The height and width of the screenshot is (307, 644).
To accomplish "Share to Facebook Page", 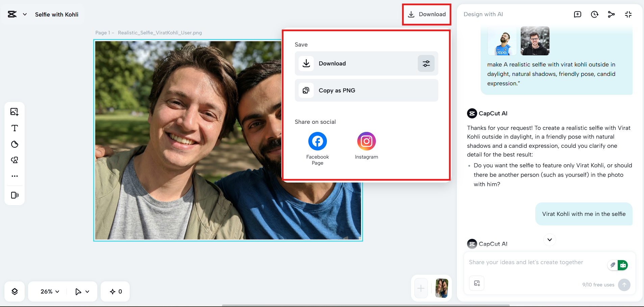I will coord(317,141).
